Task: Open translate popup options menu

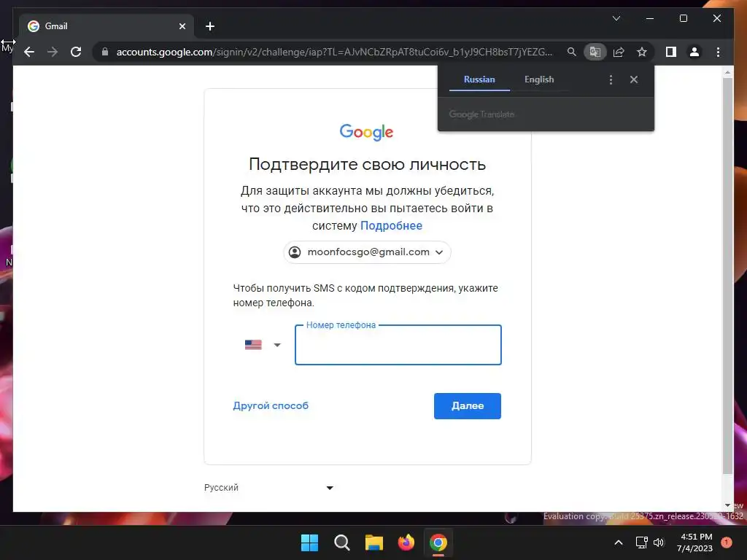Action: pos(611,79)
